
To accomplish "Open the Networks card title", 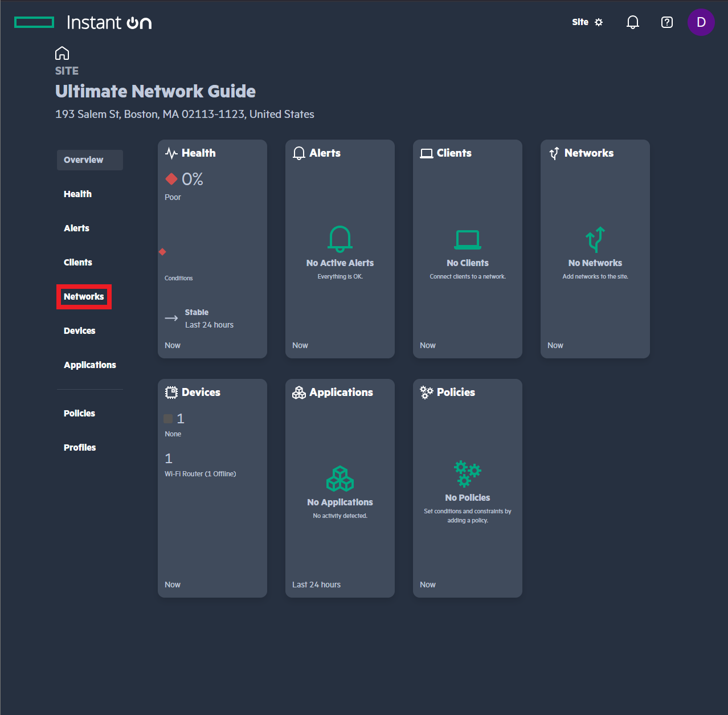I will tap(589, 153).
